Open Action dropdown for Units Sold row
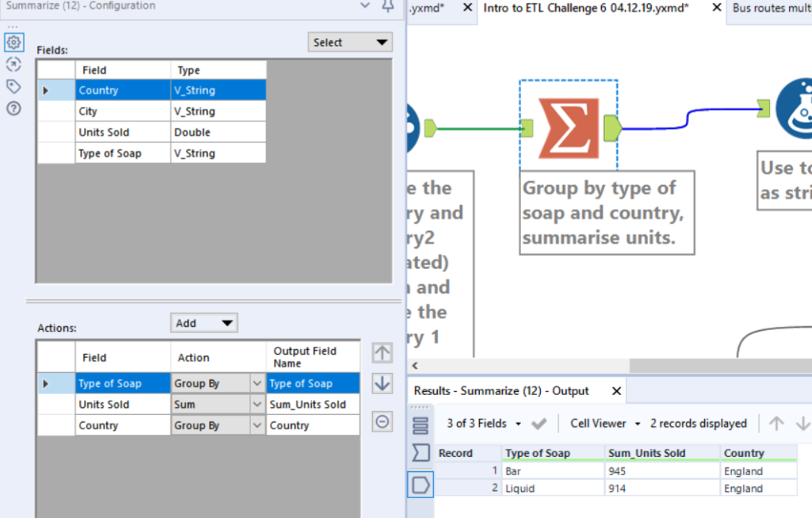812x518 pixels. 257,405
